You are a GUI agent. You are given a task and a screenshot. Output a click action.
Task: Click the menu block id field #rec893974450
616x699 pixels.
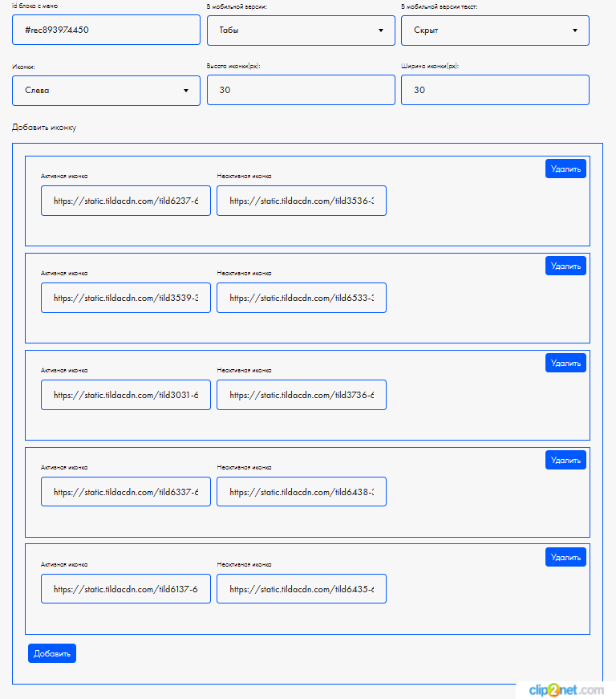(106, 30)
